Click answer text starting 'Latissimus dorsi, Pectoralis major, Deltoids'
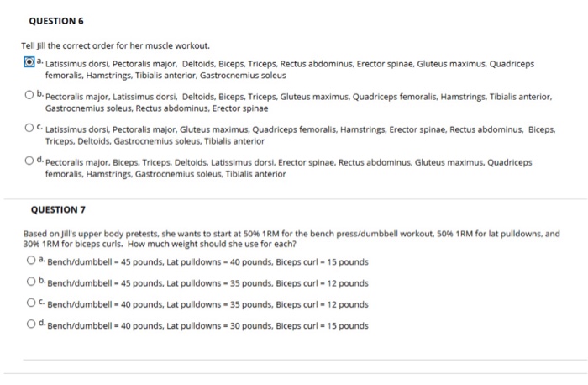This screenshot has height=385, width=588. (x=290, y=70)
